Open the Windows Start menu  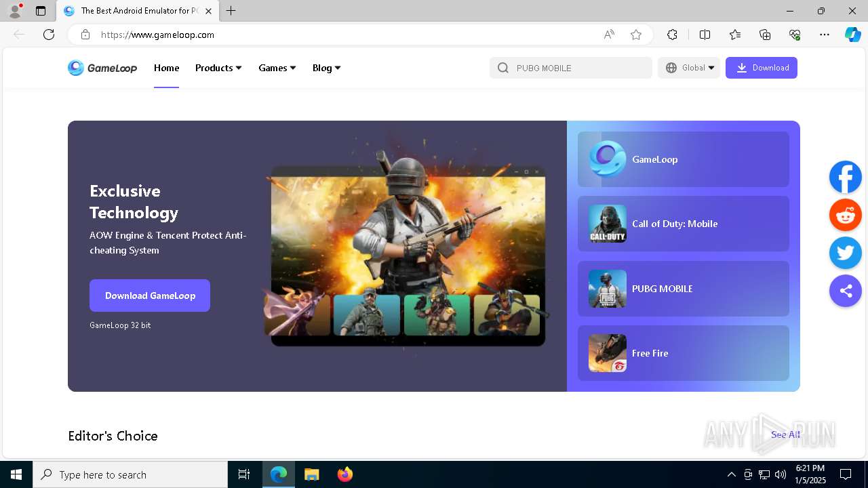(16, 474)
